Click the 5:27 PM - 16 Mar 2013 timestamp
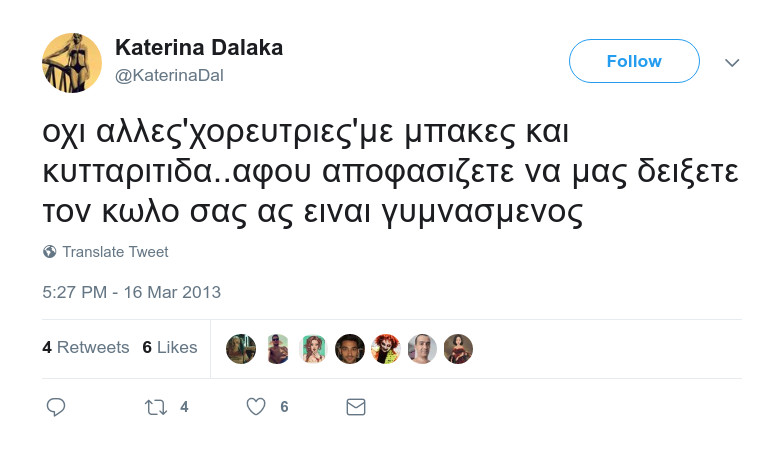The height and width of the screenshot is (452, 779). [x=131, y=293]
